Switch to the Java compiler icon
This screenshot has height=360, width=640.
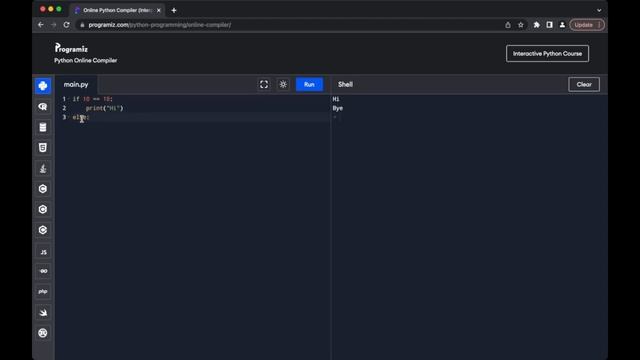coord(43,168)
